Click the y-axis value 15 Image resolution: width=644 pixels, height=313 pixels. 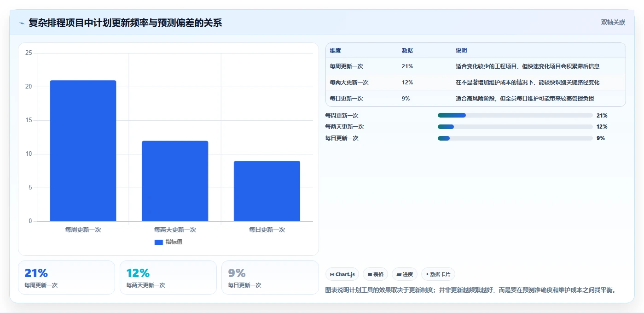point(29,120)
